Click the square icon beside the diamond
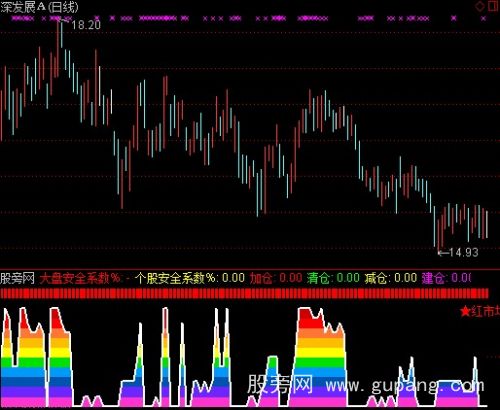Screen dimensions: 500x410 click(x=493, y=6)
